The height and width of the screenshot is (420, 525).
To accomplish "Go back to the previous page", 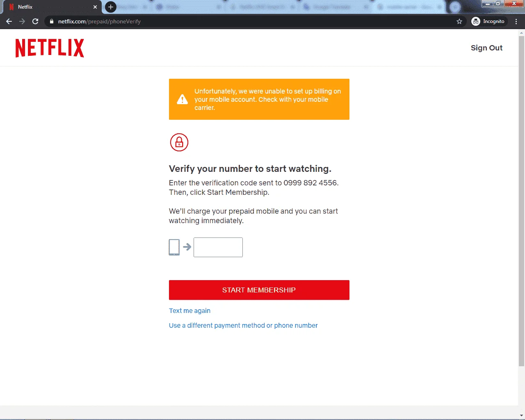I will [x=9, y=21].
